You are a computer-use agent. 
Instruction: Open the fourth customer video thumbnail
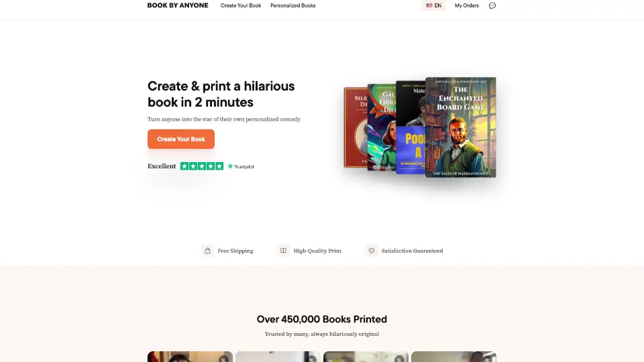point(453,357)
